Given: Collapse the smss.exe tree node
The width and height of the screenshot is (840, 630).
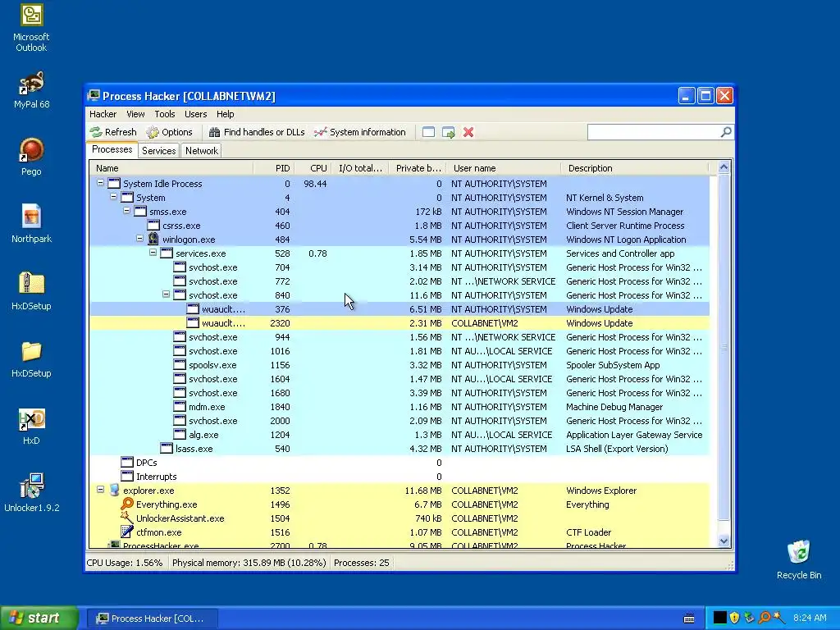Looking at the screenshot, I should coord(126,211).
